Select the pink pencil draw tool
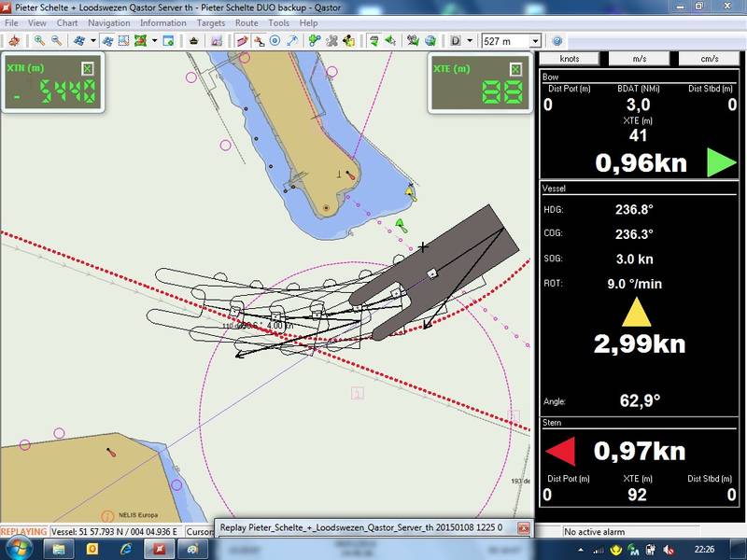Image resolution: width=747 pixels, height=560 pixels. point(242,41)
